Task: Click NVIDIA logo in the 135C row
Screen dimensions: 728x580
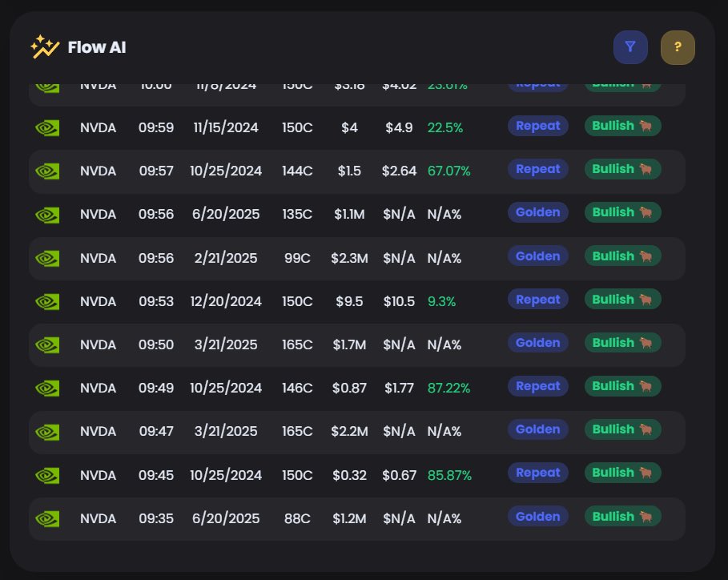Action: pos(47,215)
